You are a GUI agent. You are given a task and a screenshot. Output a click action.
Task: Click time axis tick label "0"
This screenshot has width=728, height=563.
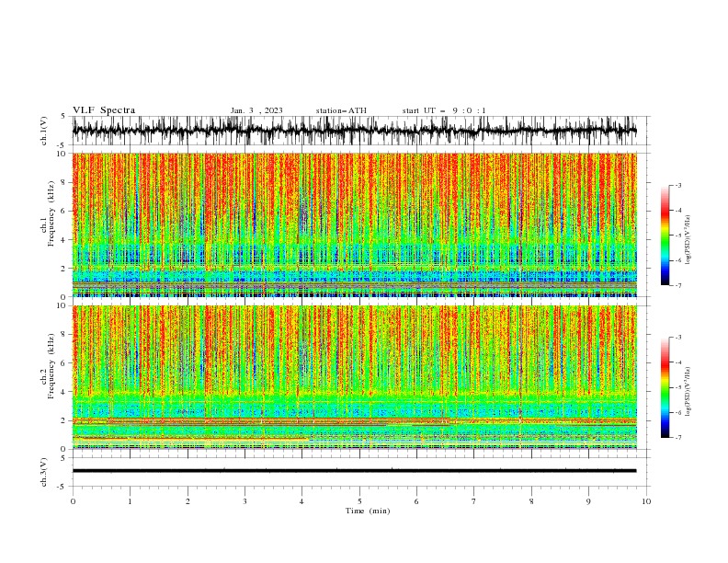(x=73, y=501)
